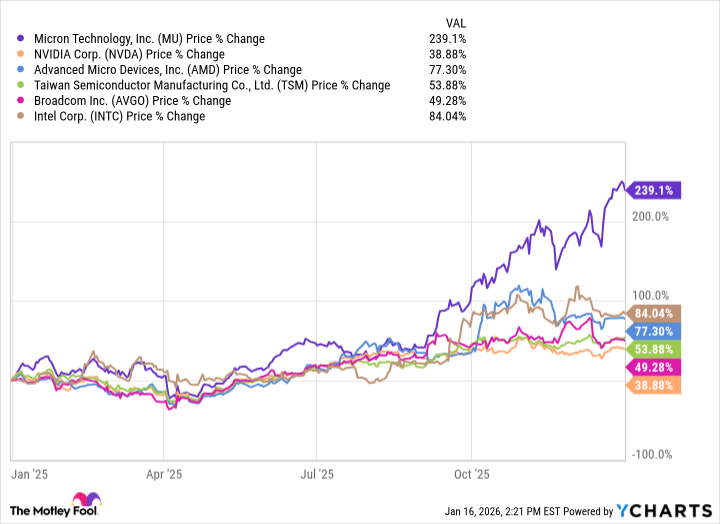Select the NVIDIA Corp. legend label

(x=127, y=54)
